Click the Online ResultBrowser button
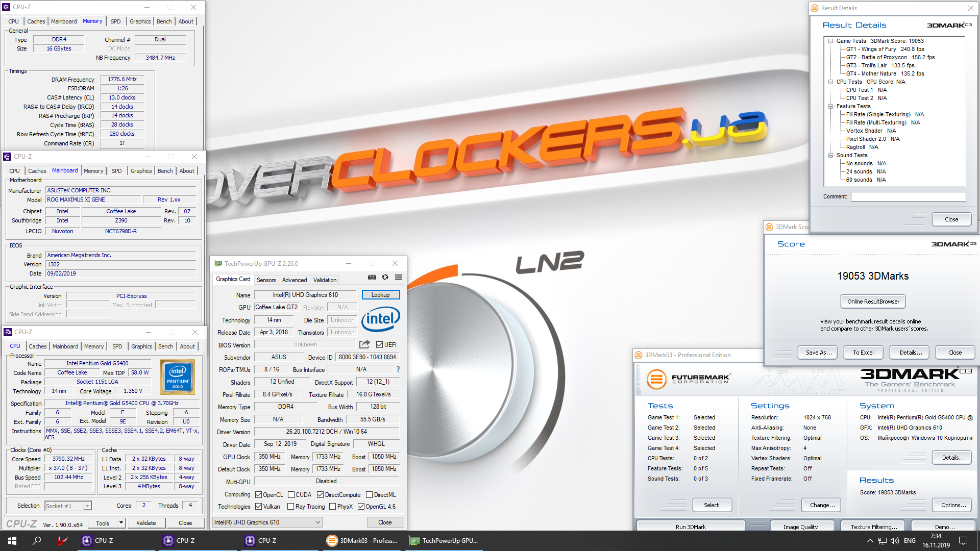Image resolution: width=980 pixels, height=551 pixels. [873, 302]
